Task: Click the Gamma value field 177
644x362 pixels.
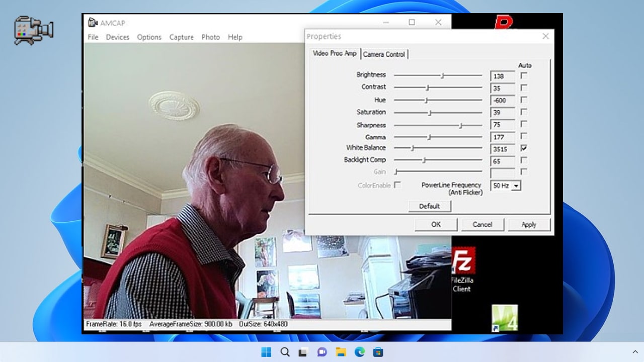Action: coord(503,137)
